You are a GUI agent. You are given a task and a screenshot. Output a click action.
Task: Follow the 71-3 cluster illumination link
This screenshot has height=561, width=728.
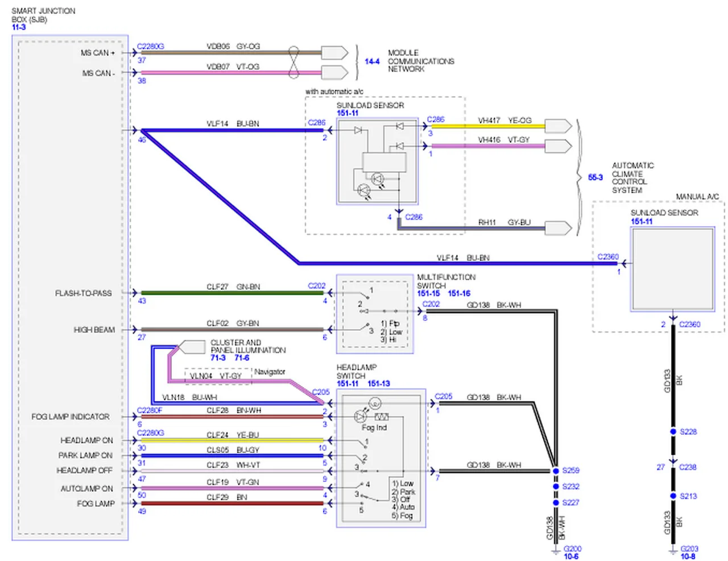pos(218,358)
